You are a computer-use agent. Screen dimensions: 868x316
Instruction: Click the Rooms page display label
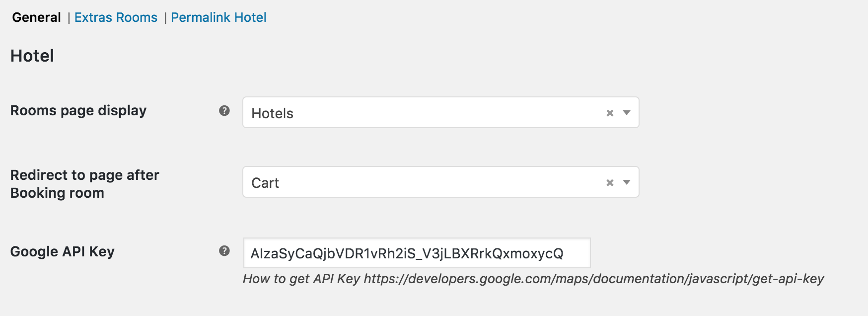[78, 110]
